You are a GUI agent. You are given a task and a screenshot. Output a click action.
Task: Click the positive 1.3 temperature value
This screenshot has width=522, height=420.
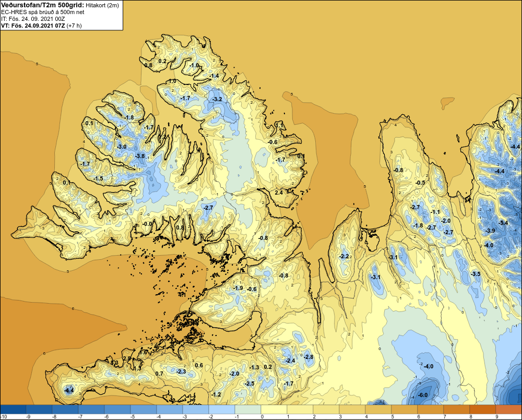pos(137,368)
